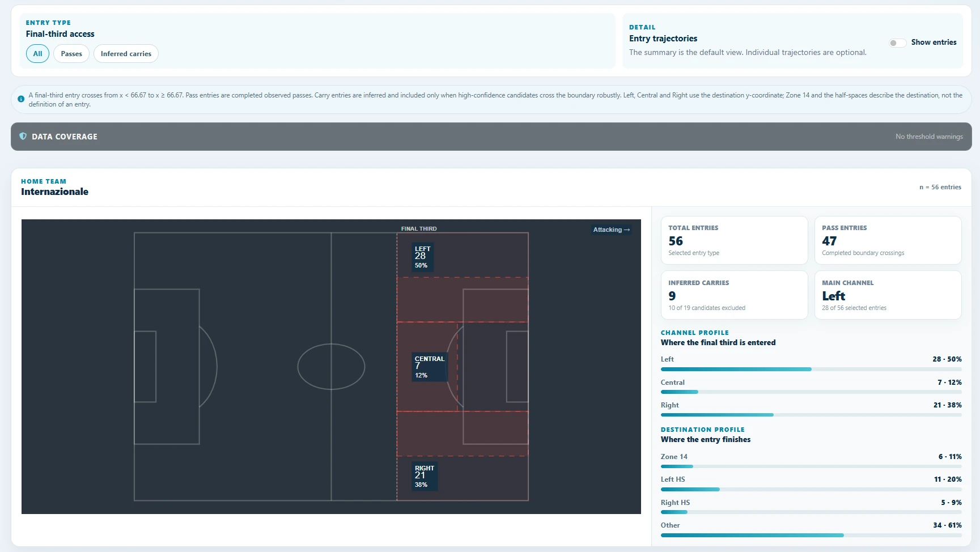Viewport: 980px width, 552px height.
Task: Select the CENTRAL 7 channel label on pitch
Action: 430,367
